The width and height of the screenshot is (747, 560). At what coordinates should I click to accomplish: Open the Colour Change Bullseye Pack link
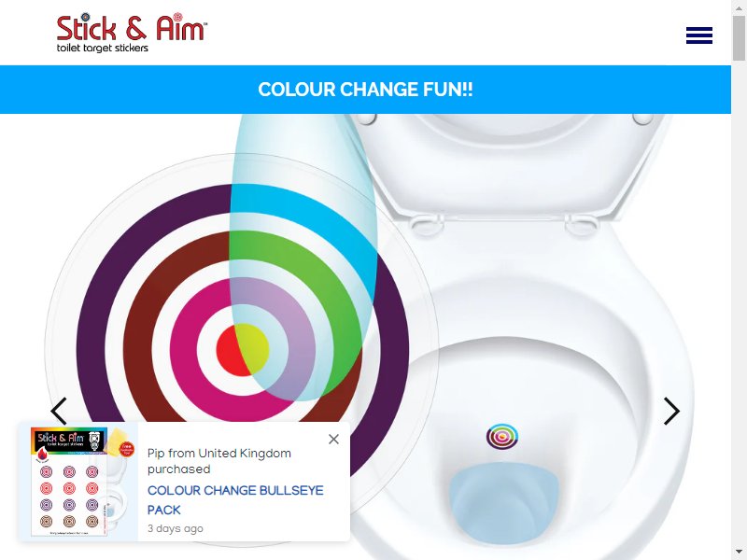coord(235,500)
